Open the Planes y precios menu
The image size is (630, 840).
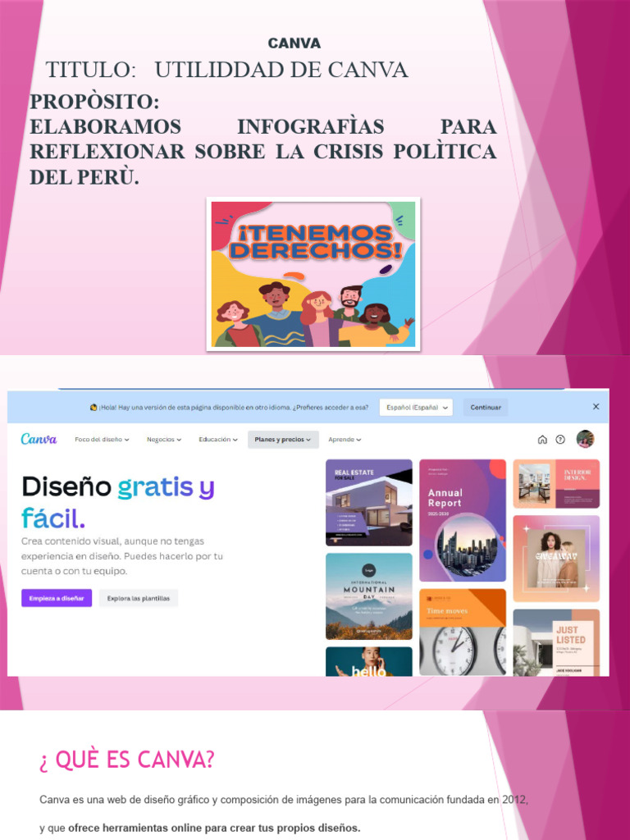tap(283, 440)
